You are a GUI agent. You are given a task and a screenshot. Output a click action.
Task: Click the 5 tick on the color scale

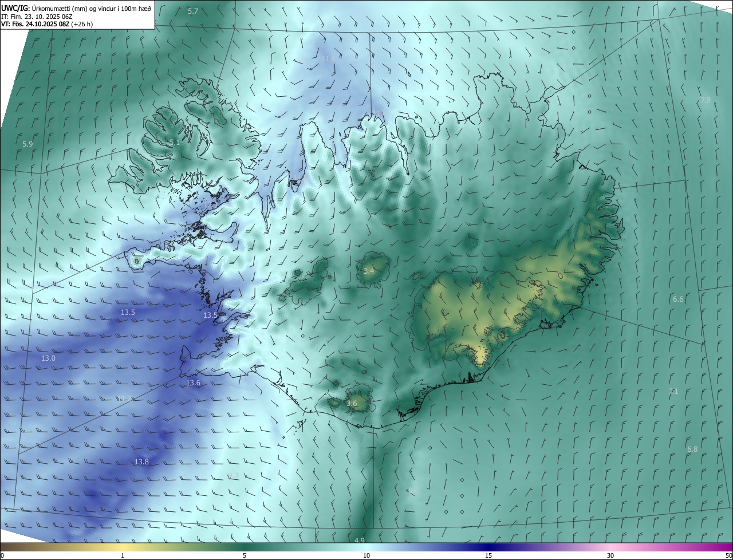click(245, 556)
